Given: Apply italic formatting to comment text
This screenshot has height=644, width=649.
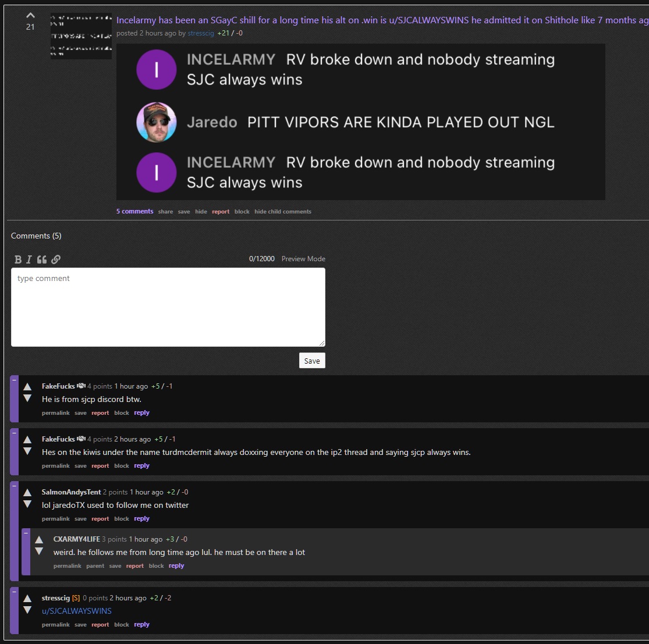Looking at the screenshot, I should 30,259.
